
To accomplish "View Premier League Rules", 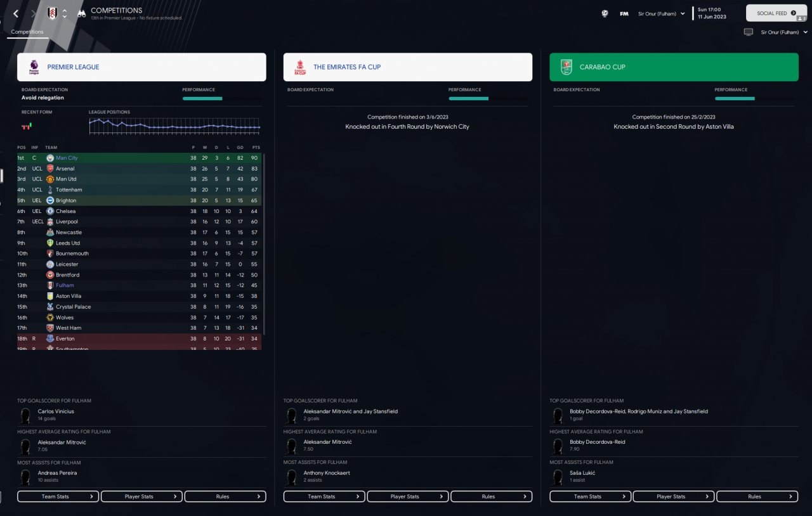I will 225,496.
